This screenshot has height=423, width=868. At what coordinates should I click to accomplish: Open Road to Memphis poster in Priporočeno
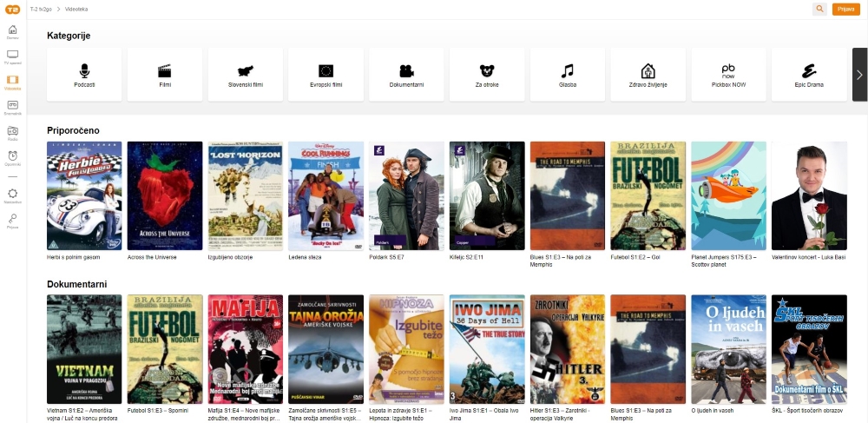point(568,196)
